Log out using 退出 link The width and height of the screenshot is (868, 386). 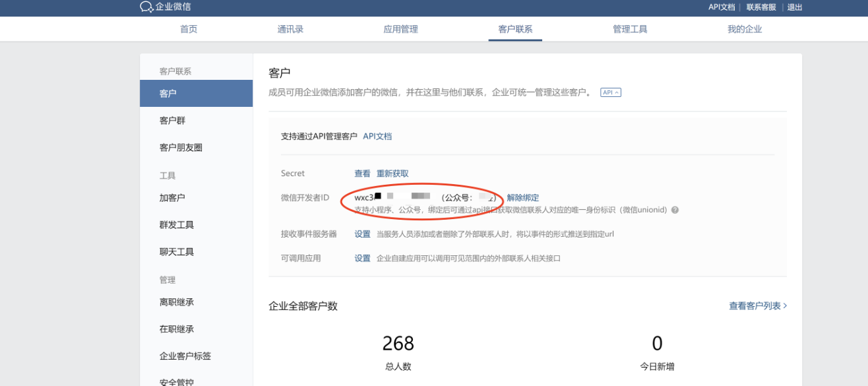tap(795, 7)
